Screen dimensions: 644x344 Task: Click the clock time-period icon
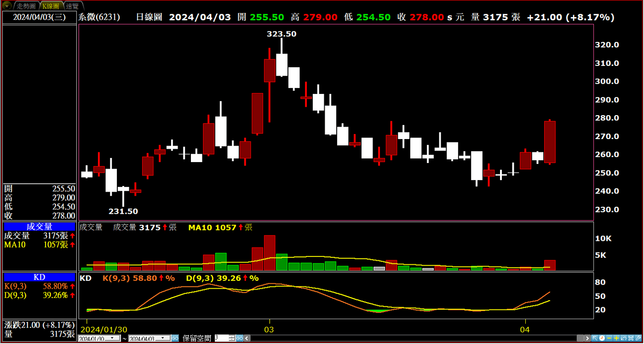pos(602,338)
